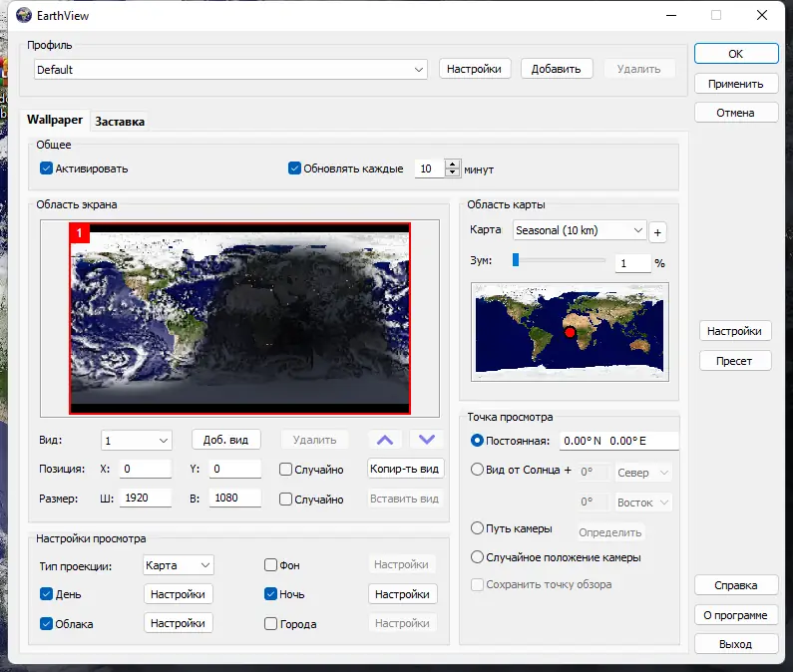Image resolution: width=793 pixels, height=672 pixels.
Task: Open the Вид number dropdown
Action: coord(137,441)
